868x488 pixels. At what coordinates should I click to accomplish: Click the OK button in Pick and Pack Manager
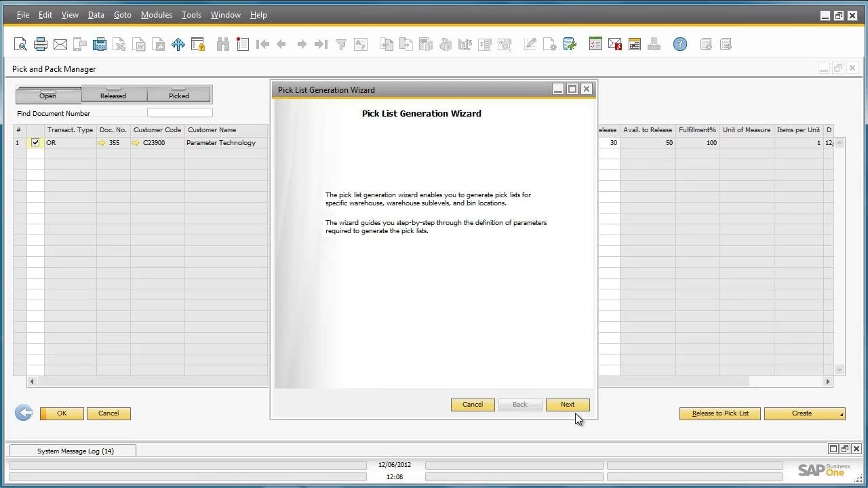point(62,413)
